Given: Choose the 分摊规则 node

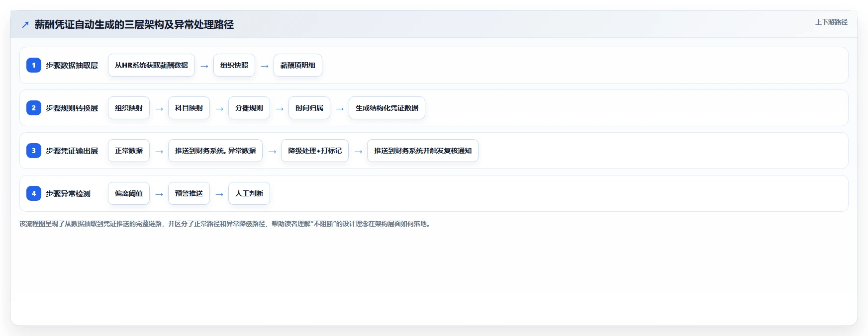Looking at the screenshot, I should coord(249,108).
